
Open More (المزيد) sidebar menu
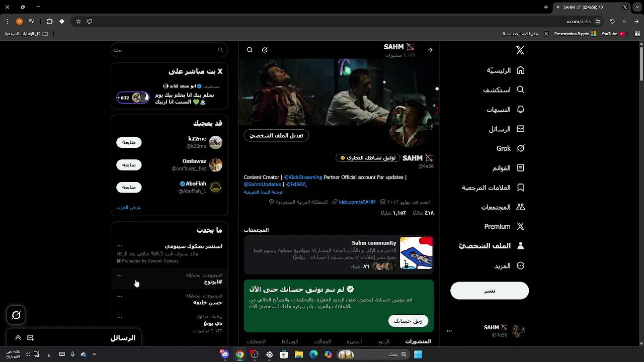(509, 265)
